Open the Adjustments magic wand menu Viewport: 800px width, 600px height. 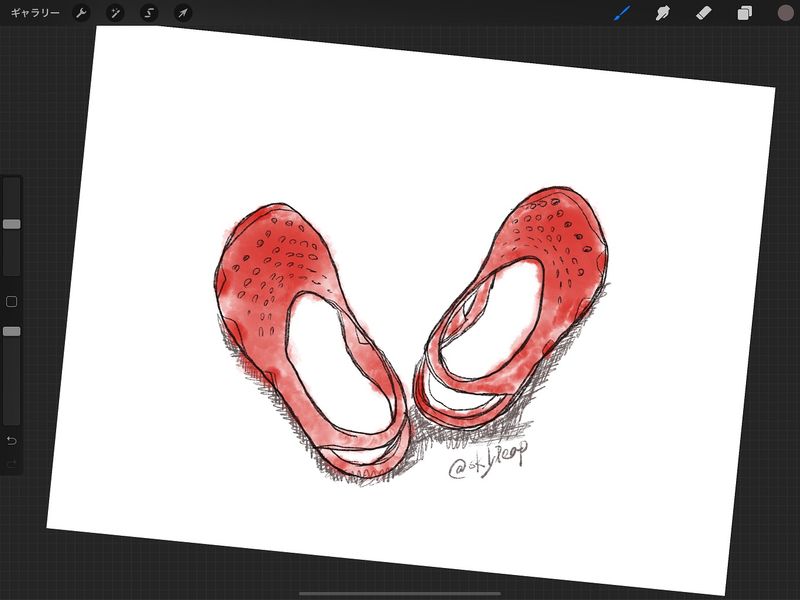(116, 13)
